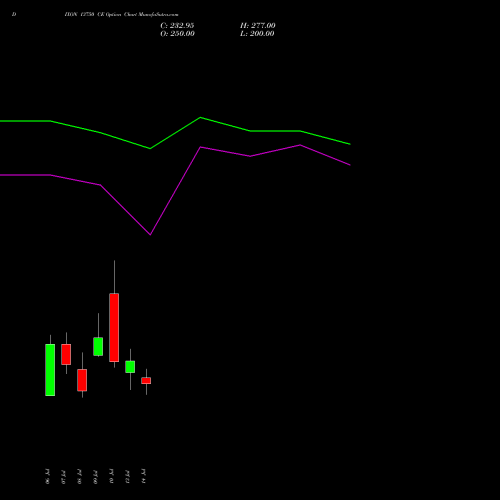Click the 07 Jul date axis label
The width and height of the screenshot is (500, 500).
click(x=63, y=477)
